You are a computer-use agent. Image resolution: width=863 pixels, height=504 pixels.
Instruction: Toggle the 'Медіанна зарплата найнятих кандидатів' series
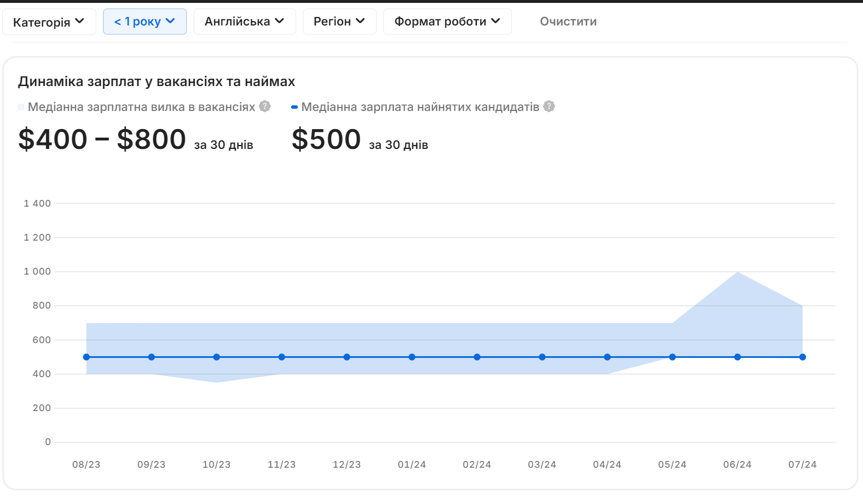[421, 106]
